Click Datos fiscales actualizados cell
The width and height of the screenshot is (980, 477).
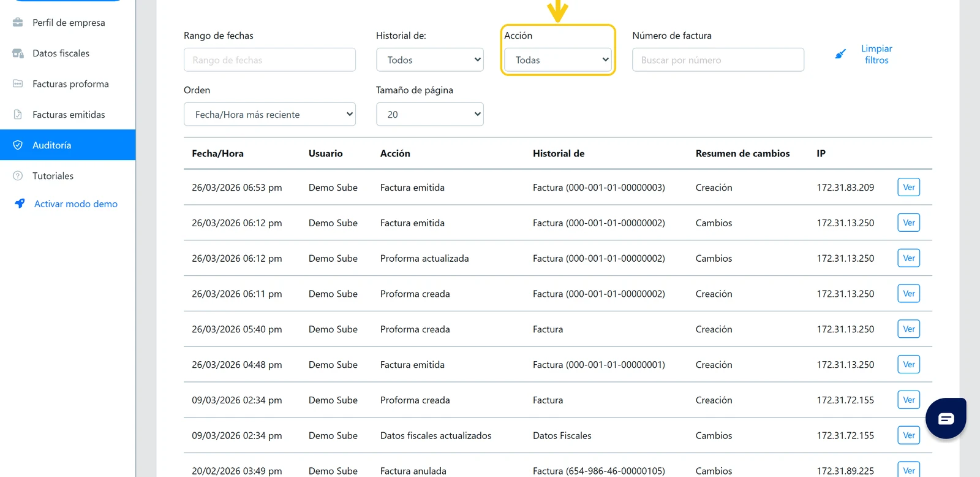point(435,436)
